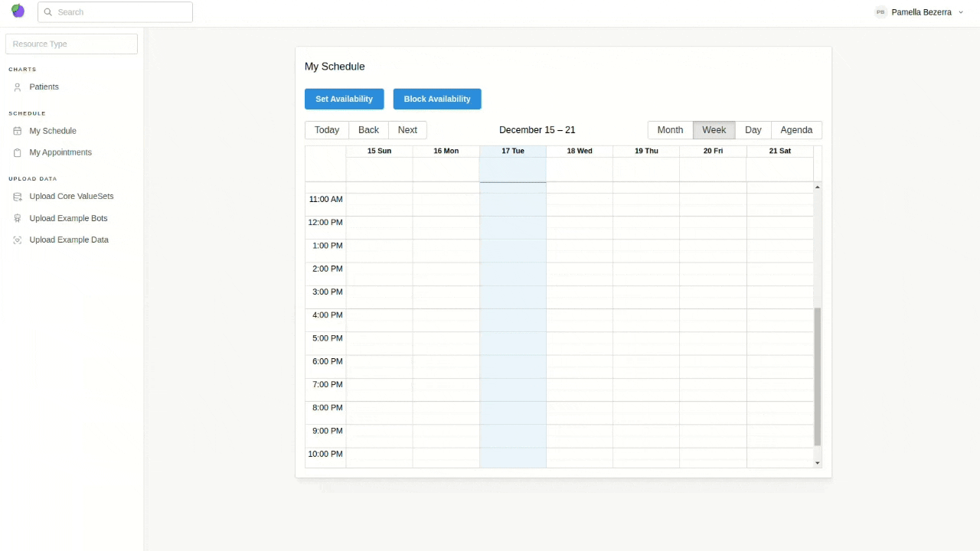This screenshot has height=551, width=980.
Task: Click the Upload Core ValueSets database icon
Action: [18, 197]
